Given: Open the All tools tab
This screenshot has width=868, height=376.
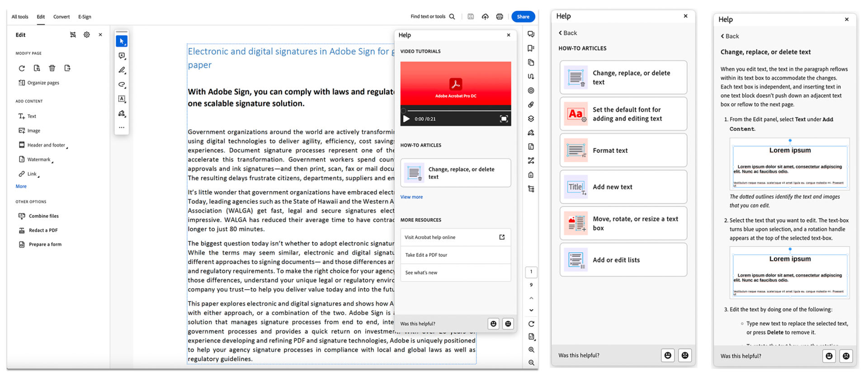Looking at the screenshot, I should (20, 17).
